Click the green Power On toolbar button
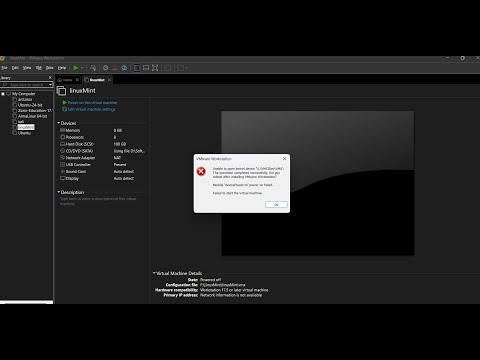480x360 pixels. [76, 68]
